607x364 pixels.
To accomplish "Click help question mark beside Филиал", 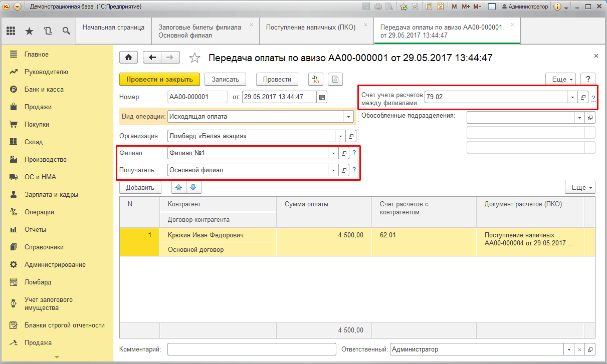I will point(354,153).
